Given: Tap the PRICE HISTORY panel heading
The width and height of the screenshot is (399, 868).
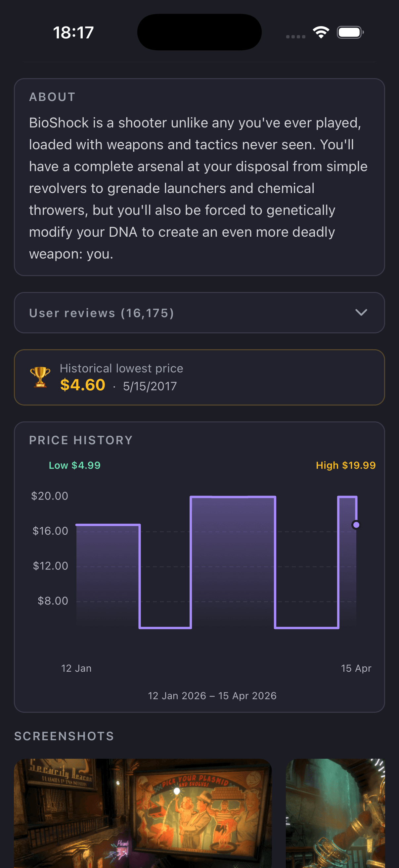Looking at the screenshot, I should tap(80, 440).
